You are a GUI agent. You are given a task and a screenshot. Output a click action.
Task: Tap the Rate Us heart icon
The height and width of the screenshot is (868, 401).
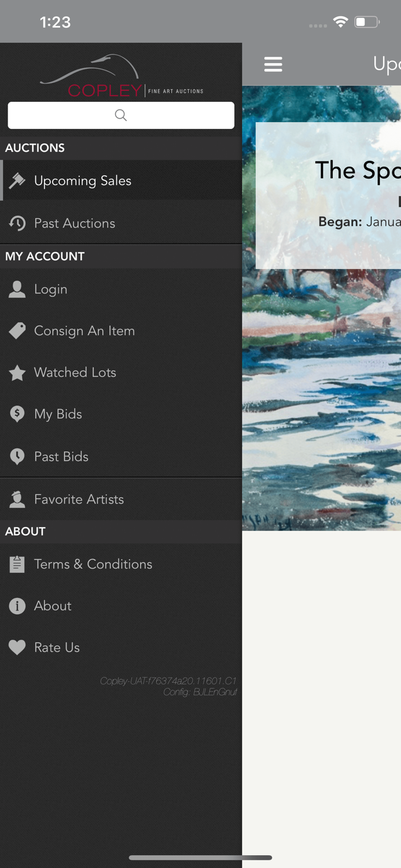point(17,647)
